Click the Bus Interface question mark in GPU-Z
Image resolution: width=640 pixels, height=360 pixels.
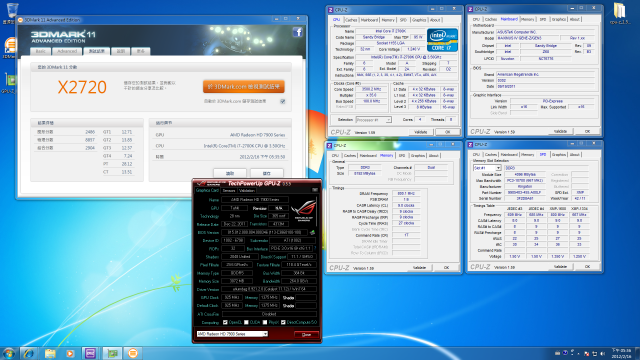pyautogui.click(x=315, y=248)
